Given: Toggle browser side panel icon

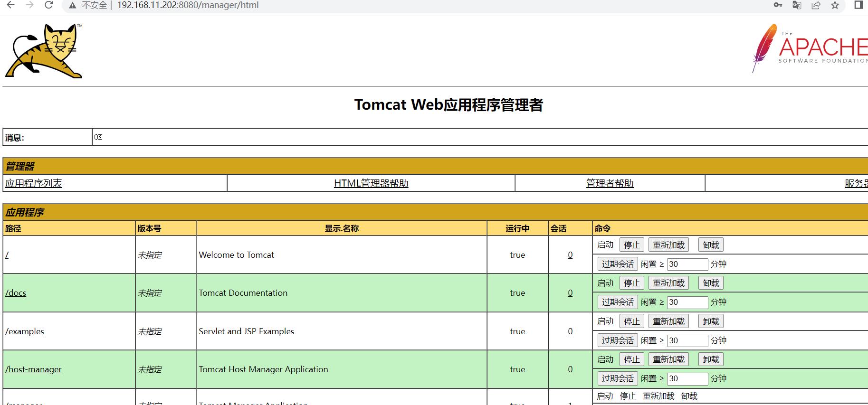Looking at the screenshot, I should point(858,5).
